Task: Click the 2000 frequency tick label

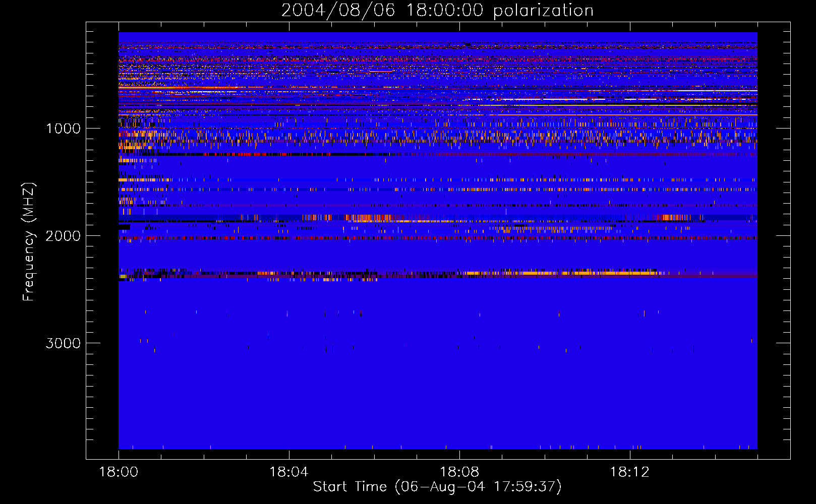Action: [x=63, y=236]
